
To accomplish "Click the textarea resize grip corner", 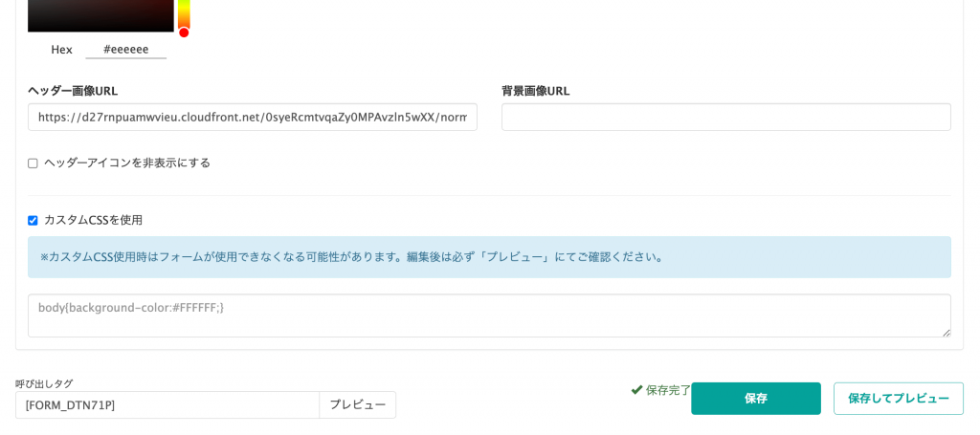I will pyautogui.click(x=947, y=334).
